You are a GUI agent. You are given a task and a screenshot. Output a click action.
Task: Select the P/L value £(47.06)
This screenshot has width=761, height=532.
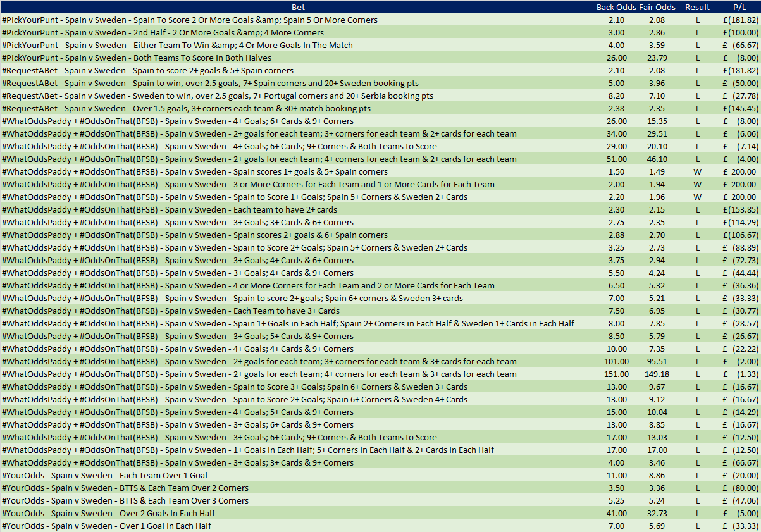(x=739, y=500)
